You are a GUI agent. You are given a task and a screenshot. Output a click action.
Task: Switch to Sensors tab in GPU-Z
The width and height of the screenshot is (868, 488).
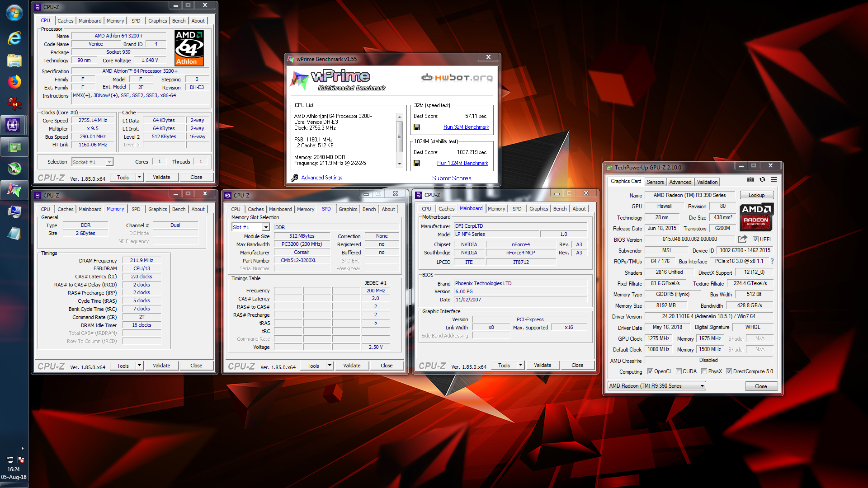[x=655, y=182]
